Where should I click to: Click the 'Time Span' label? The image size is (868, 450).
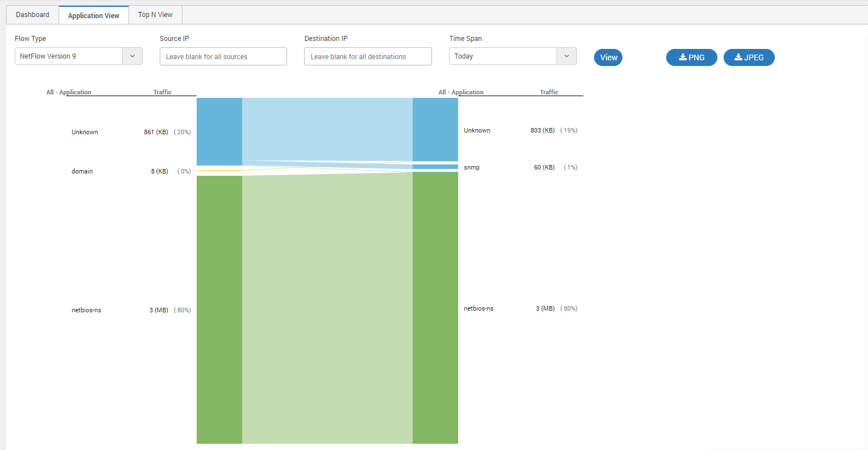(x=466, y=39)
